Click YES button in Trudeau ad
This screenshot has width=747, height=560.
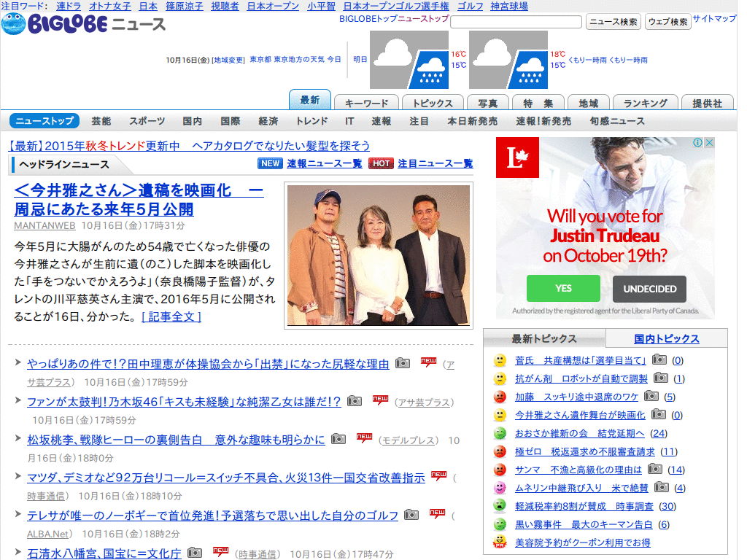(563, 288)
